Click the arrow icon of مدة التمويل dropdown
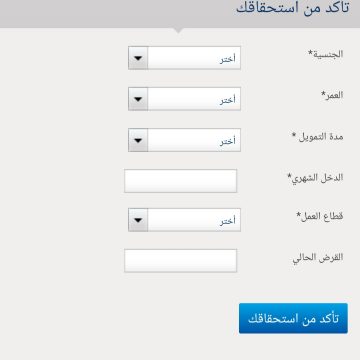The image size is (360, 360). coord(138,140)
